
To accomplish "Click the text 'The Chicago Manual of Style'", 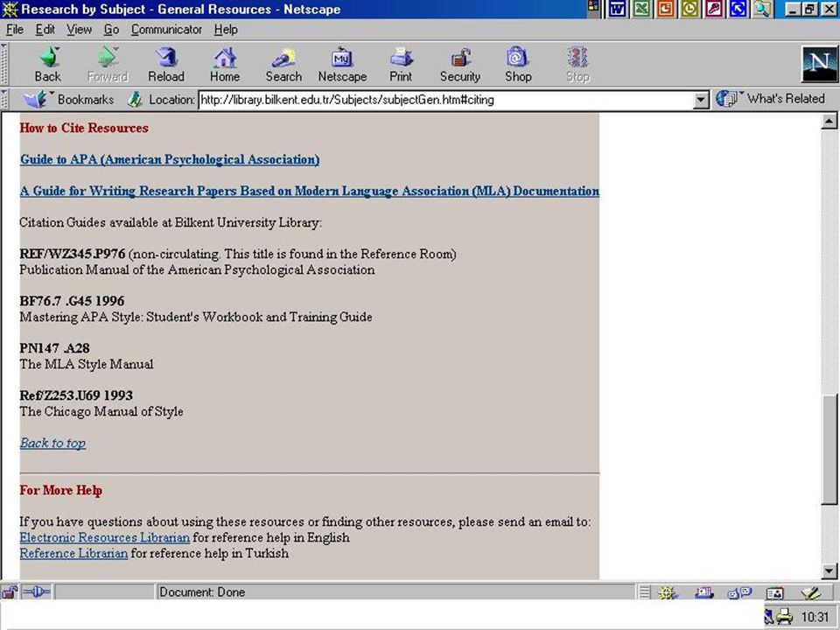I will 101,411.
